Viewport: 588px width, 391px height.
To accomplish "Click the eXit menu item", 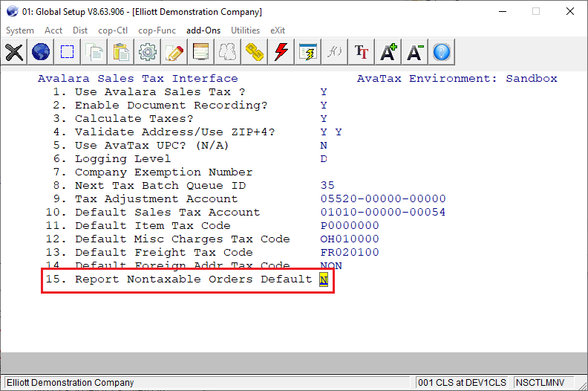I will [278, 30].
